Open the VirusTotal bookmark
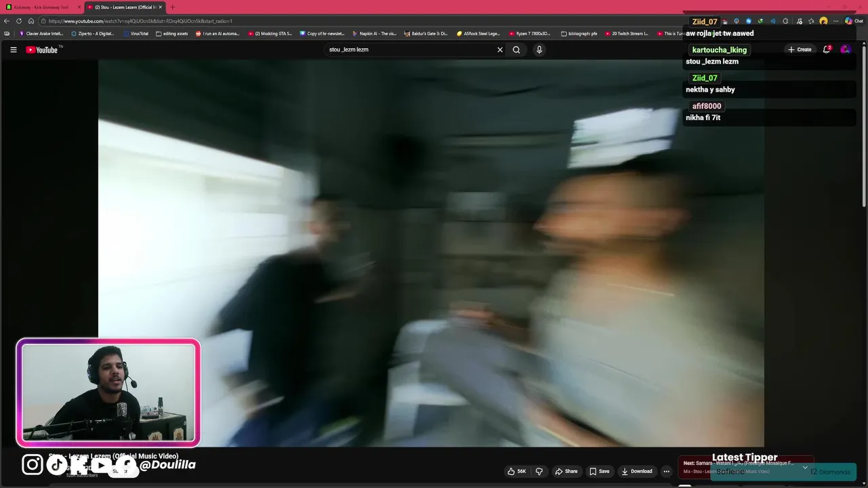The height and width of the screenshot is (488, 868). [x=136, y=33]
